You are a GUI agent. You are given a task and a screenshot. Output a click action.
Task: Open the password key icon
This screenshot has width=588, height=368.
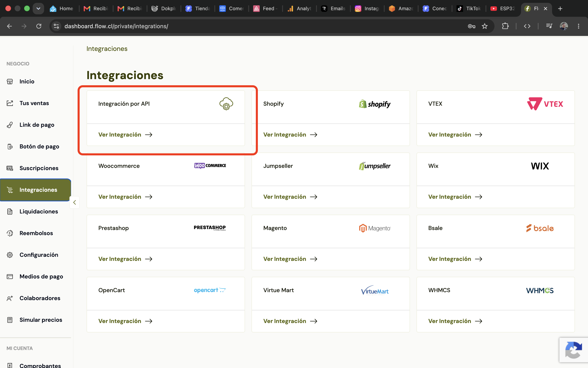(x=471, y=26)
